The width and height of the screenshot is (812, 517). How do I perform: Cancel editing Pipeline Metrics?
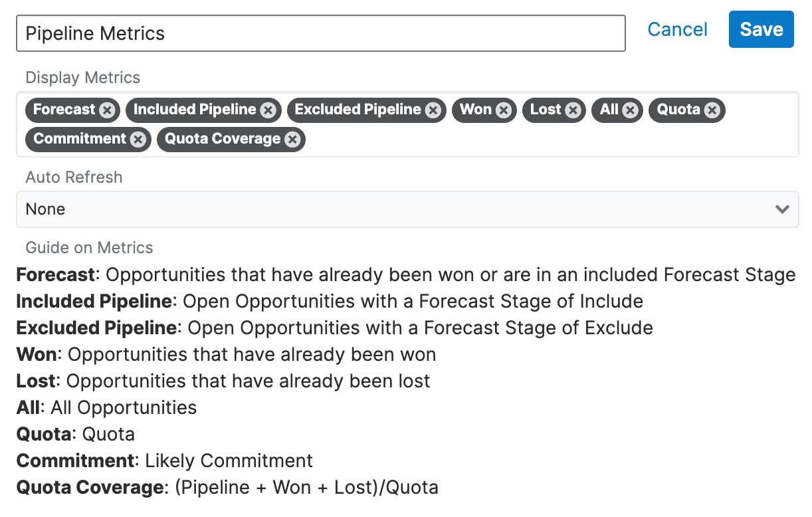pos(677,29)
